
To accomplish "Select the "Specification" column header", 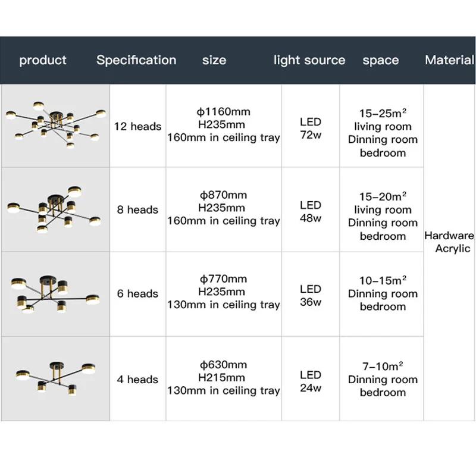I will click(136, 60).
